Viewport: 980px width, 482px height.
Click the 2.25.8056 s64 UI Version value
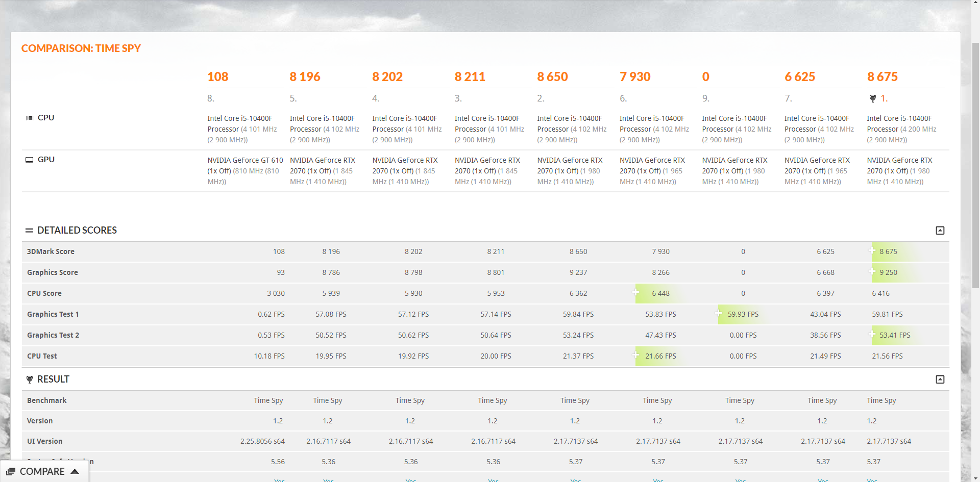(x=263, y=441)
